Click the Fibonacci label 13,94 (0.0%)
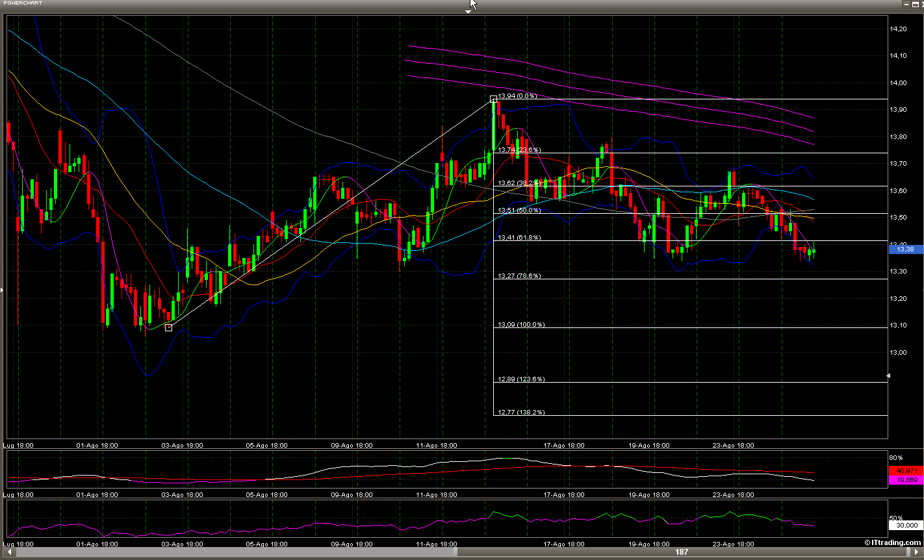Image resolution: width=924 pixels, height=560 pixels. tap(518, 96)
